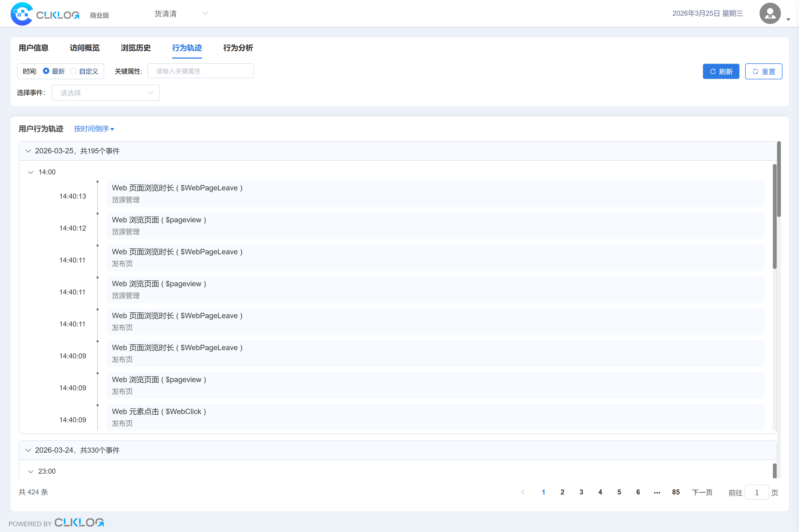Switch to the 行为分析 tab
Viewport: 799px width, 532px height.
click(238, 48)
